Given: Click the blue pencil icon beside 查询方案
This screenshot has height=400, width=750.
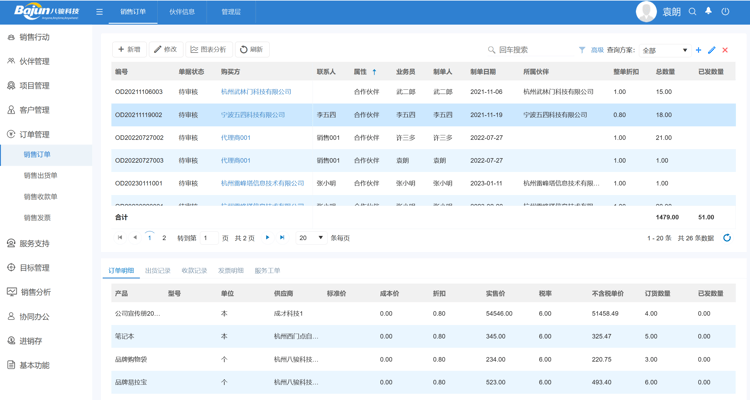Looking at the screenshot, I should pos(712,50).
